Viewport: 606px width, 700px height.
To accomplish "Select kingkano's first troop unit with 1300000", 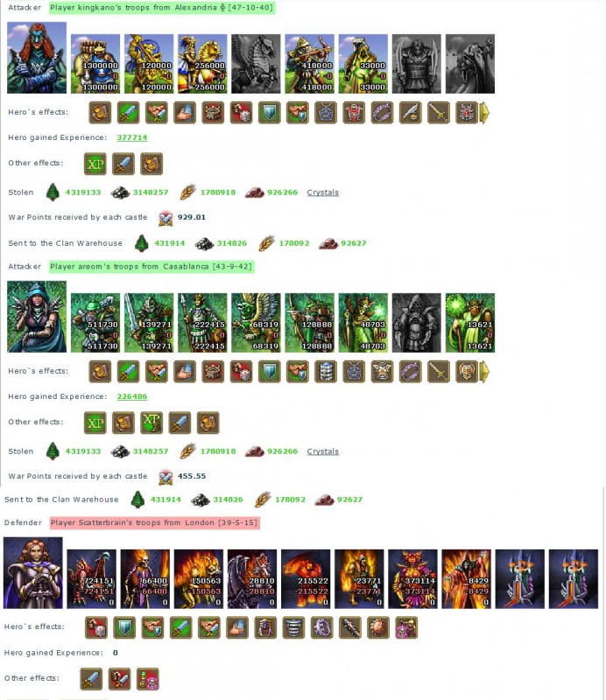I will coord(95,64).
